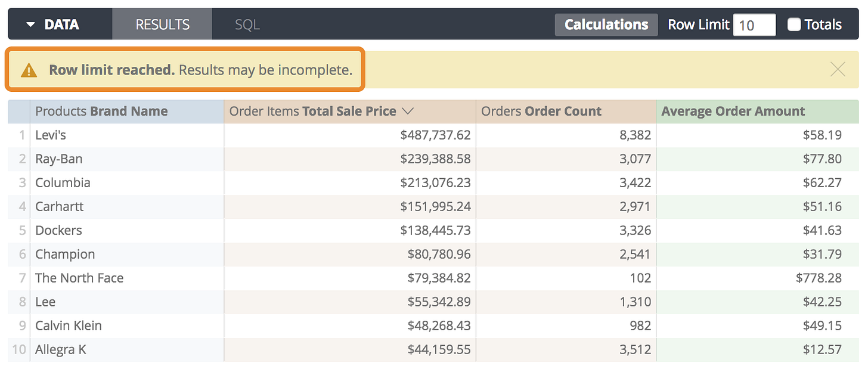
Task: Click the Ray-Ban brand cell
Action: point(127,159)
